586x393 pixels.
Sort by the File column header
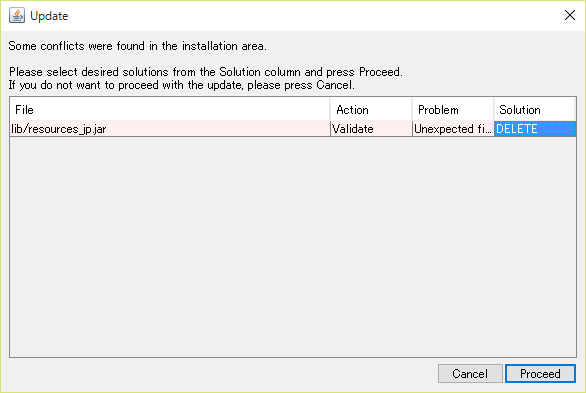(x=170, y=109)
